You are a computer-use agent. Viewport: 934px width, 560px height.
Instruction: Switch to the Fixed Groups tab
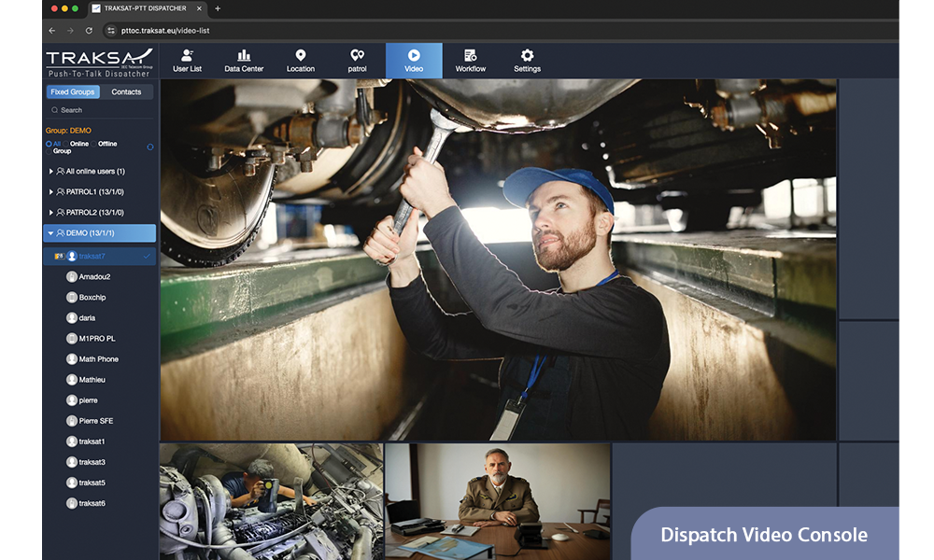tap(72, 91)
